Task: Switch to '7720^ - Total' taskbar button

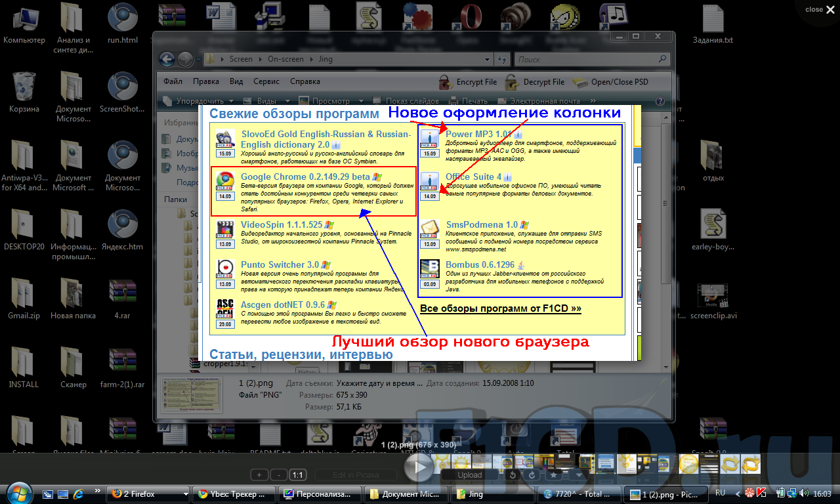Action: tap(579, 494)
